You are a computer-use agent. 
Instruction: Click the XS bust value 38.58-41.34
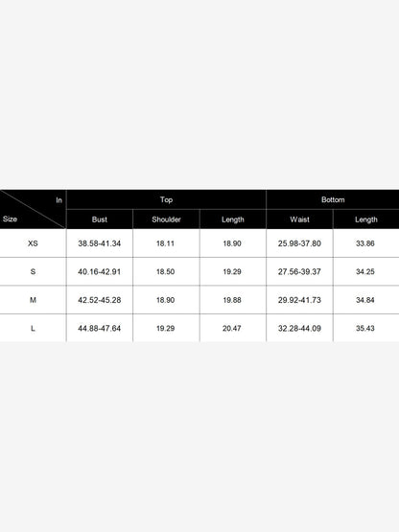coord(99,243)
